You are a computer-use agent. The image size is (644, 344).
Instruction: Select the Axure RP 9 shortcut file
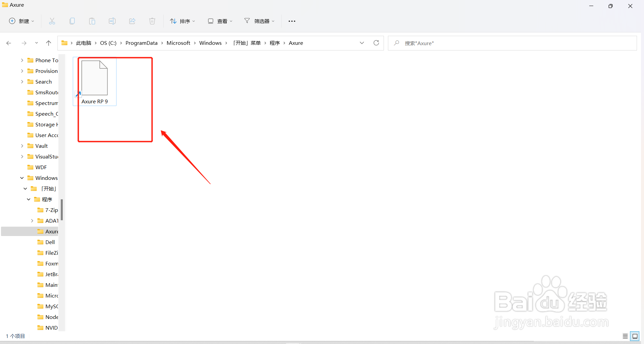pyautogui.click(x=95, y=82)
